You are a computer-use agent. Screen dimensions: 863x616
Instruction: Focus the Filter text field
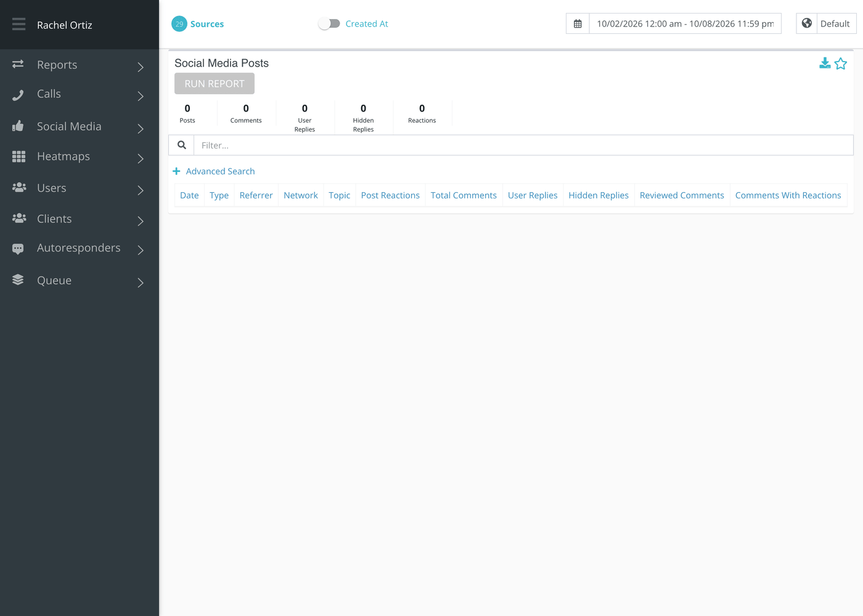pyautogui.click(x=523, y=145)
